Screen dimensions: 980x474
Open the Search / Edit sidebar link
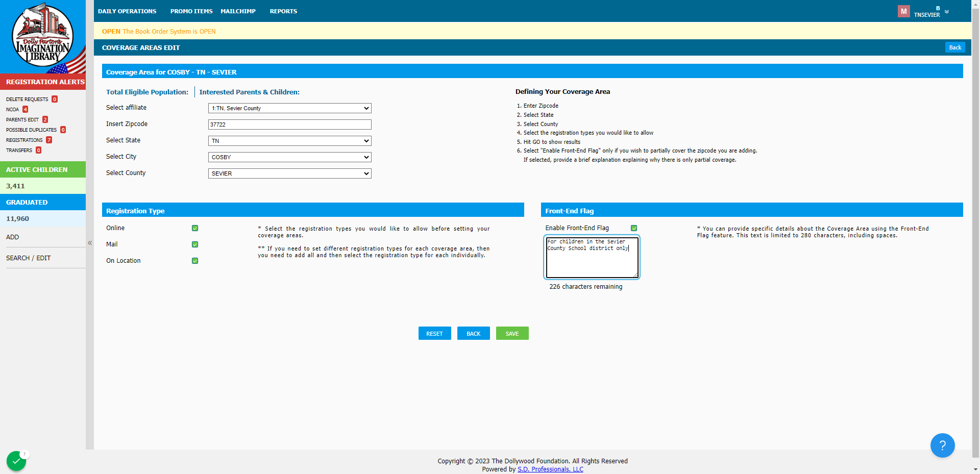click(x=29, y=258)
